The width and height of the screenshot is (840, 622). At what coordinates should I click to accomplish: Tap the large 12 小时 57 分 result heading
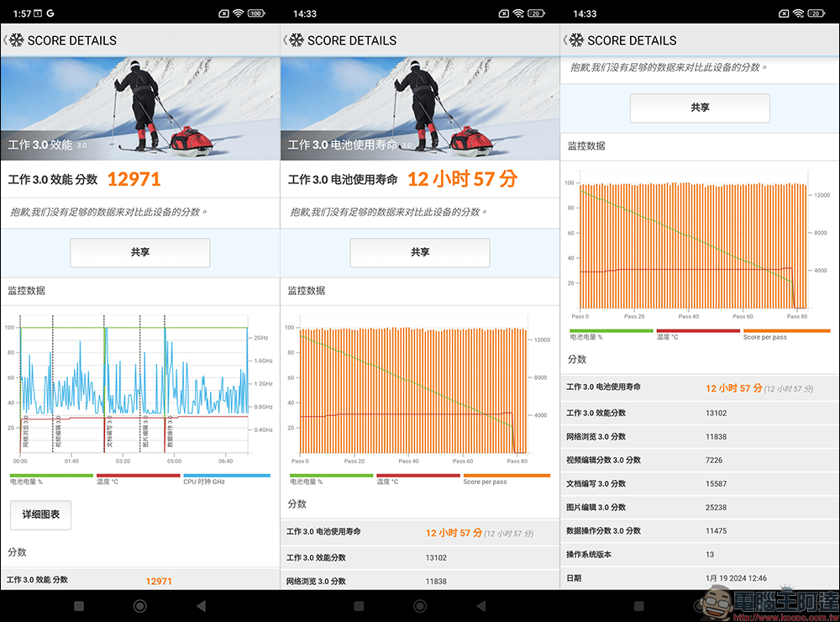click(x=462, y=179)
